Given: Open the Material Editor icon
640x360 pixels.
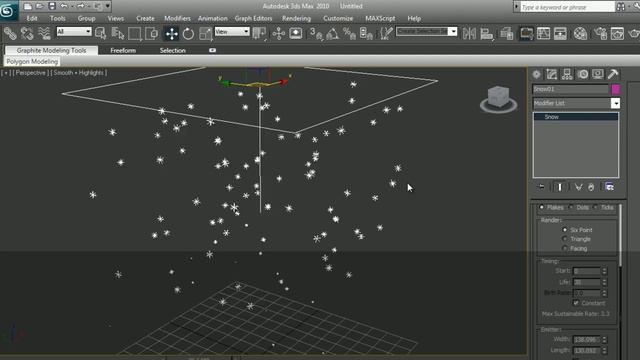Looking at the screenshot, I should (580, 33).
